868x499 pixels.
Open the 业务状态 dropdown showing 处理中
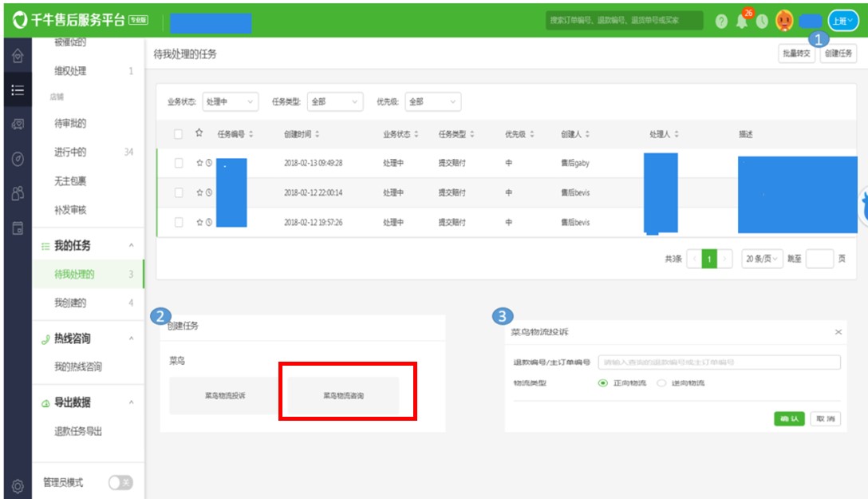231,102
